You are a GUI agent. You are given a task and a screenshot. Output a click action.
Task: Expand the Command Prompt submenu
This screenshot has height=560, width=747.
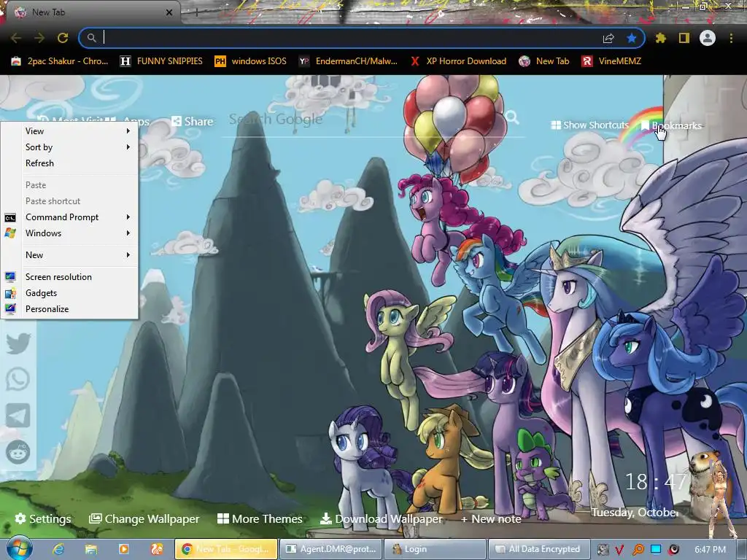tap(69, 217)
